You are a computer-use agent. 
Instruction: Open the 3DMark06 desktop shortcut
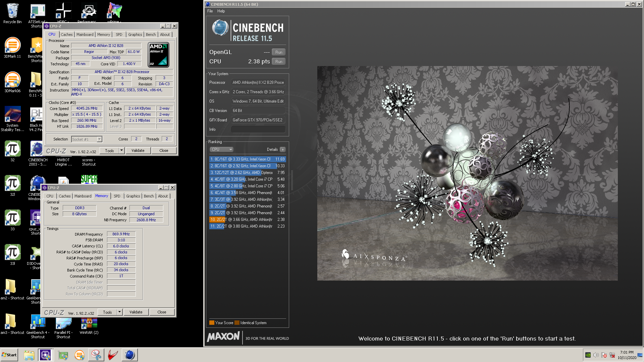pyautogui.click(x=12, y=82)
